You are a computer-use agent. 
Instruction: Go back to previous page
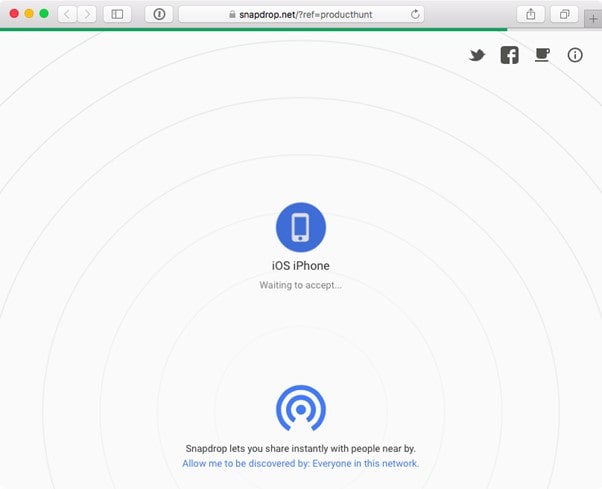(x=66, y=14)
